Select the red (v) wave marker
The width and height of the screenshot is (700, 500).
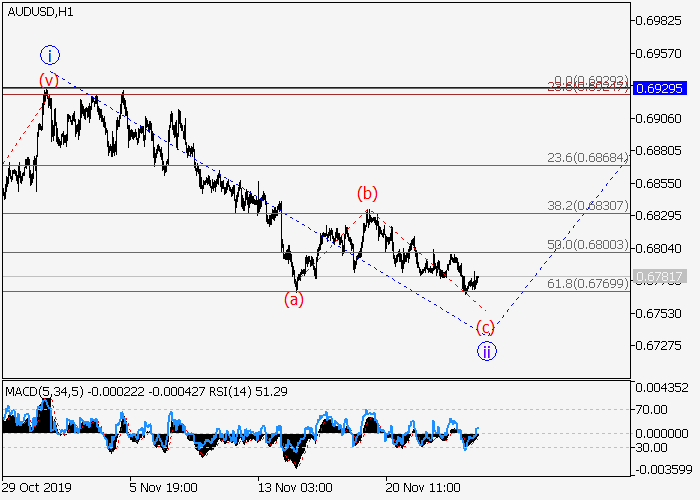[47, 79]
